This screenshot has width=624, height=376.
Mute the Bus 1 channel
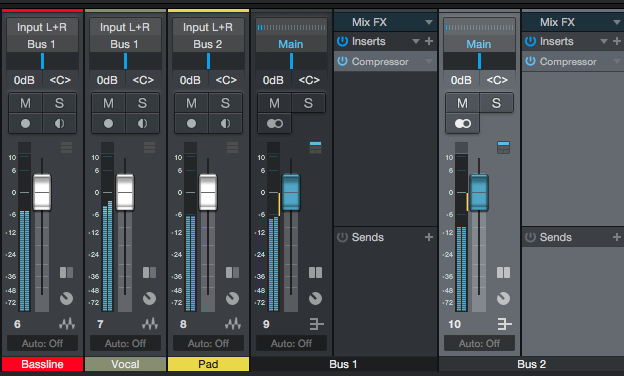click(x=275, y=103)
